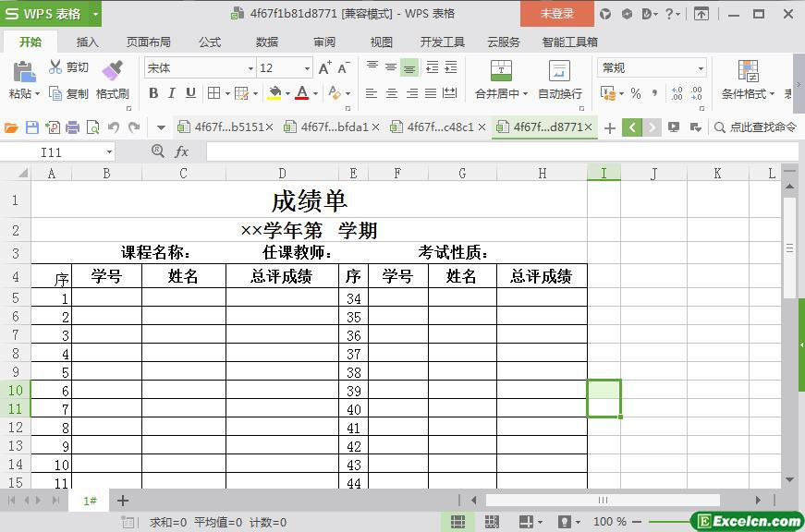Screen dimensions: 805x532
Task: Switch to the 审阅 (Review) ribbon tab
Action: (324, 42)
